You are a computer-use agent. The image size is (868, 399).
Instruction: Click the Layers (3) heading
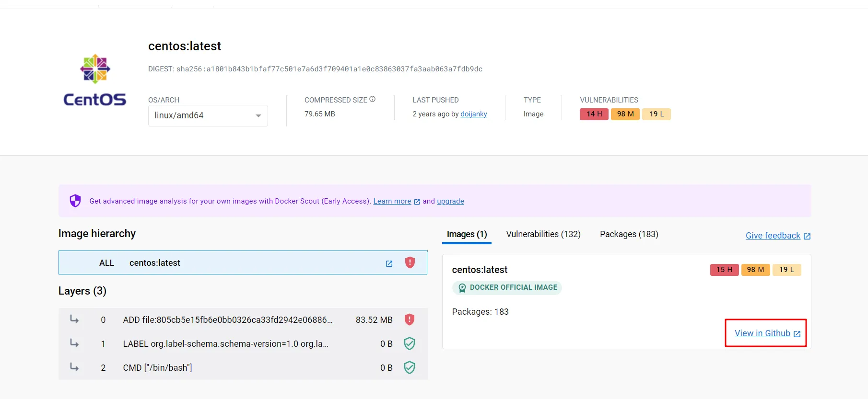tap(82, 291)
